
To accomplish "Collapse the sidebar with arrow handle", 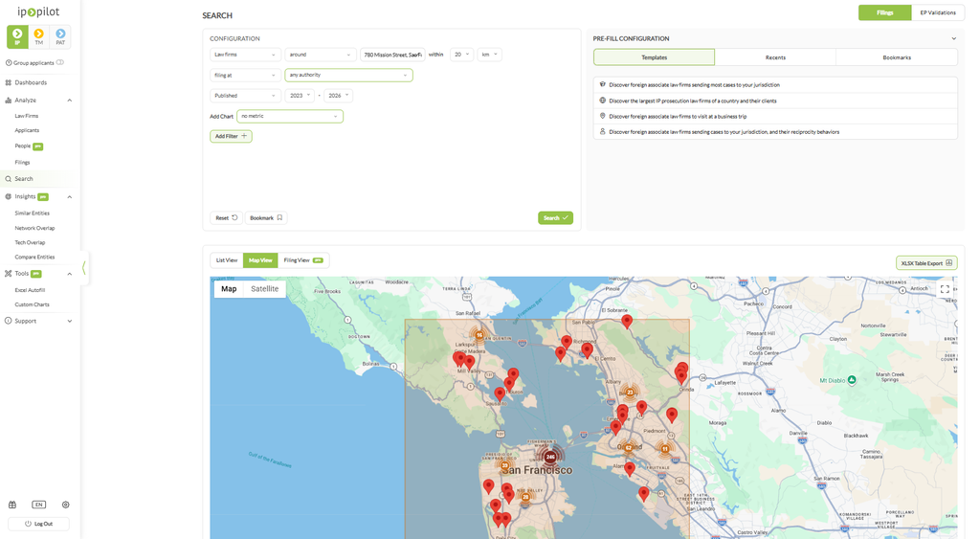I will pyautogui.click(x=84, y=268).
